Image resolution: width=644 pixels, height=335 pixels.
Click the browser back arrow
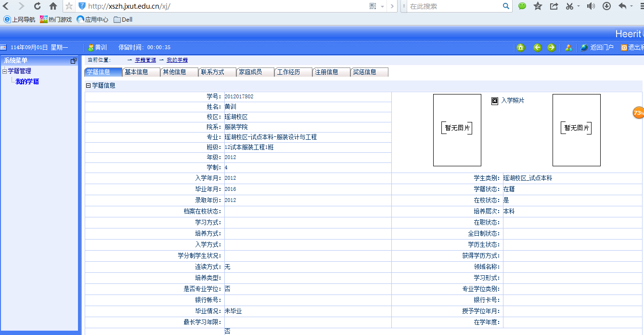click(6, 6)
